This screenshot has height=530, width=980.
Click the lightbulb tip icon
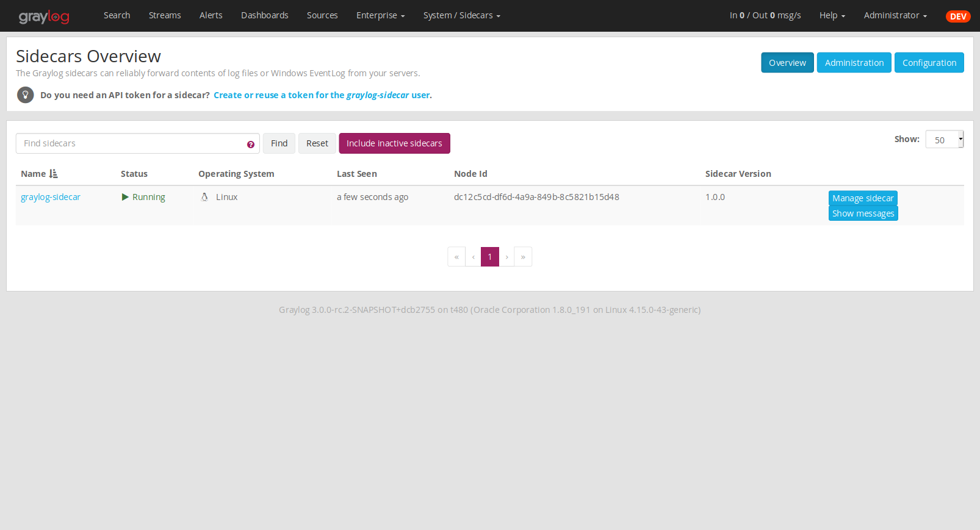[25, 95]
